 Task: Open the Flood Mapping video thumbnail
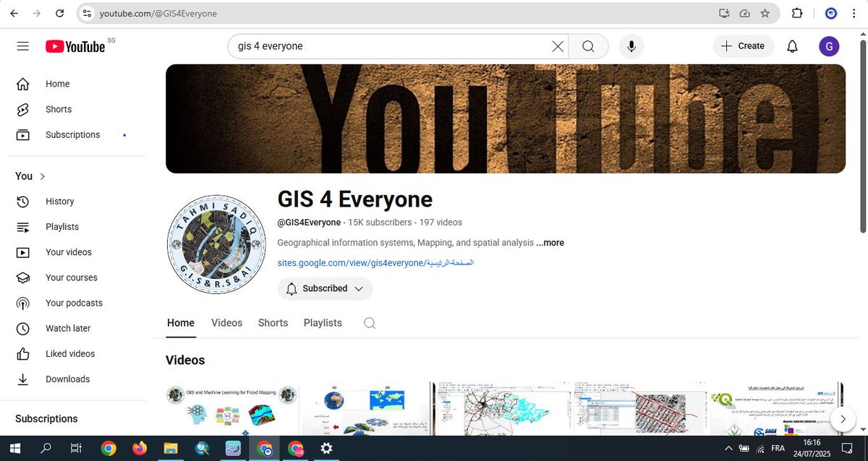(x=232, y=409)
